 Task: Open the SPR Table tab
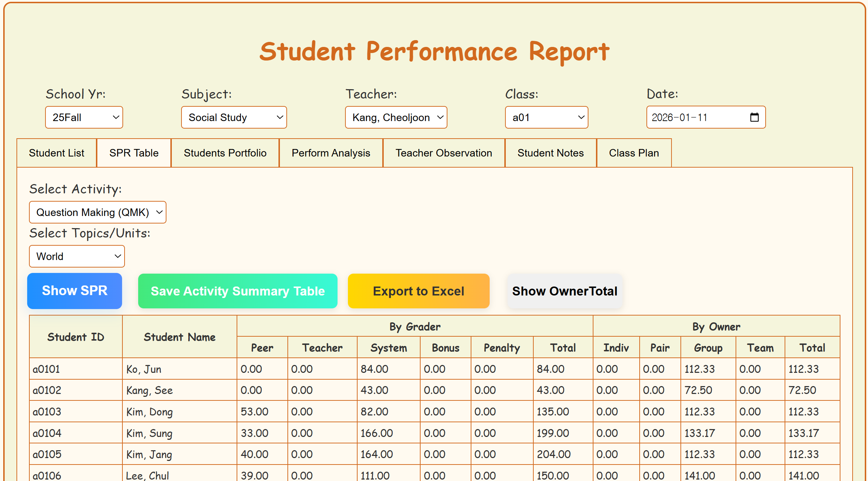(x=134, y=153)
